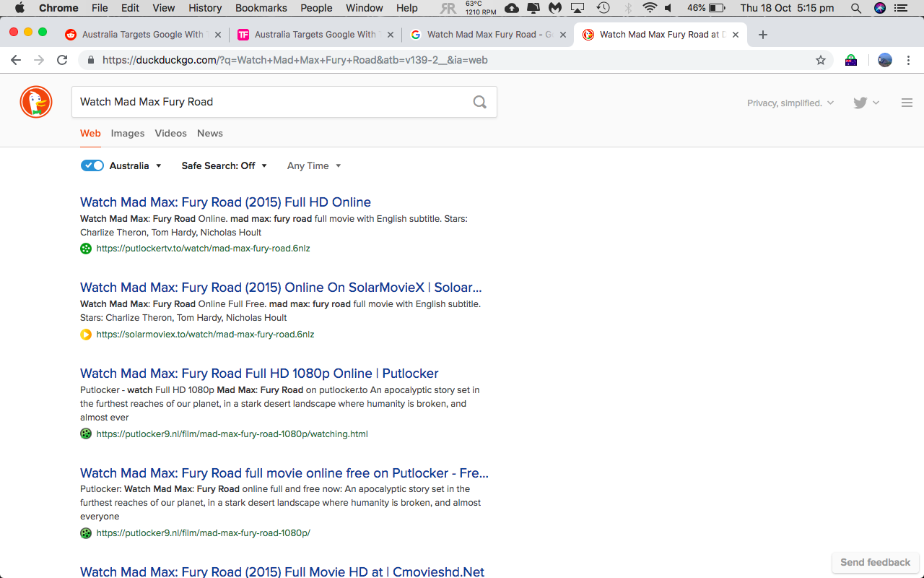Image resolution: width=924 pixels, height=578 pixels.
Task: Open the Bookmarks menu
Action: point(261,8)
